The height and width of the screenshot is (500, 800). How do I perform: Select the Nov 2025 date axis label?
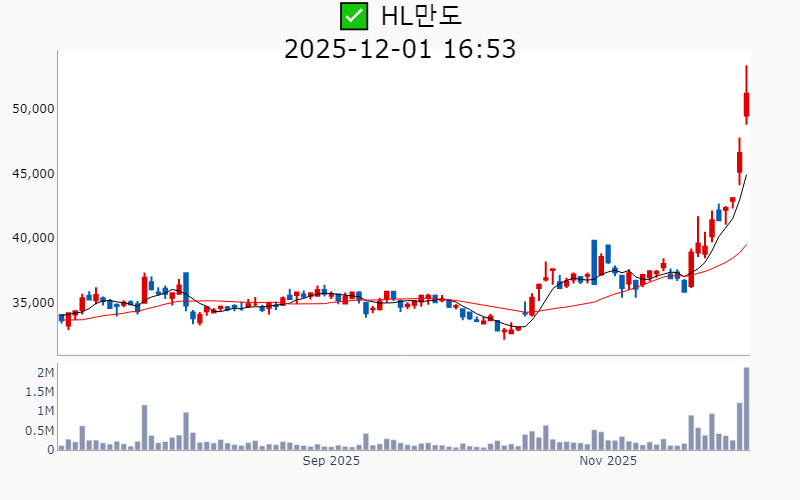click(608, 461)
